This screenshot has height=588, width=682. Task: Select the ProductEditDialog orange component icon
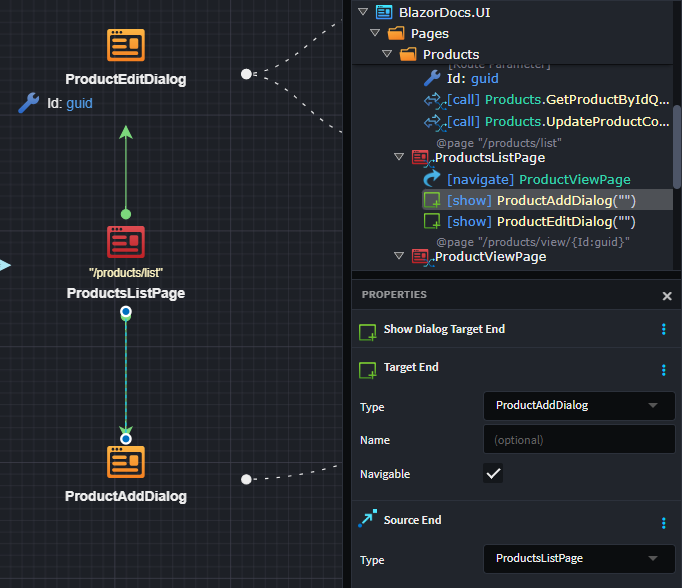pyautogui.click(x=126, y=45)
